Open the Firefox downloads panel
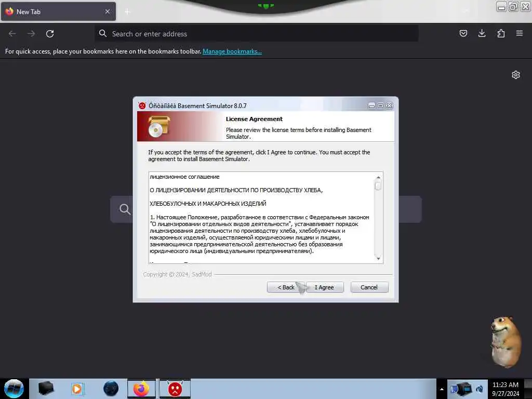532x399 pixels. [482, 33]
